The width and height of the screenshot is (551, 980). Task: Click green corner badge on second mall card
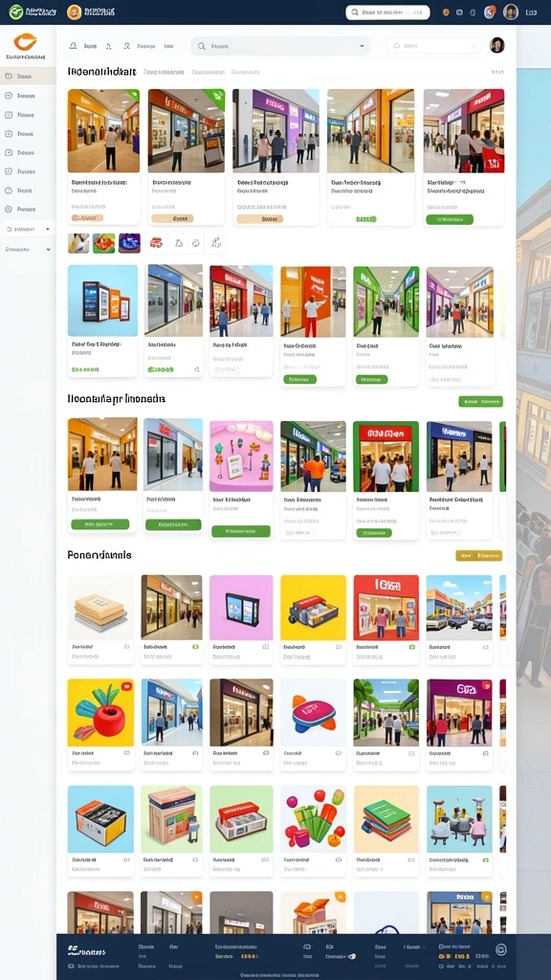point(216,97)
